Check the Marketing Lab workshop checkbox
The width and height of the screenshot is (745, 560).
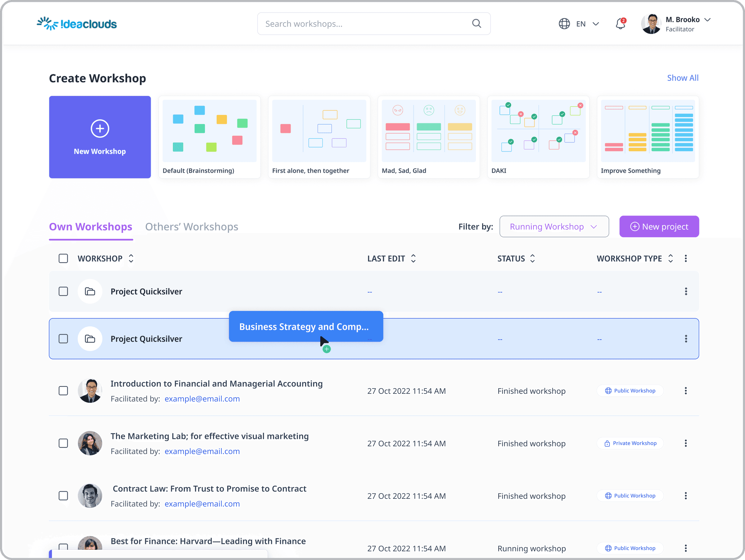point(63,443)
